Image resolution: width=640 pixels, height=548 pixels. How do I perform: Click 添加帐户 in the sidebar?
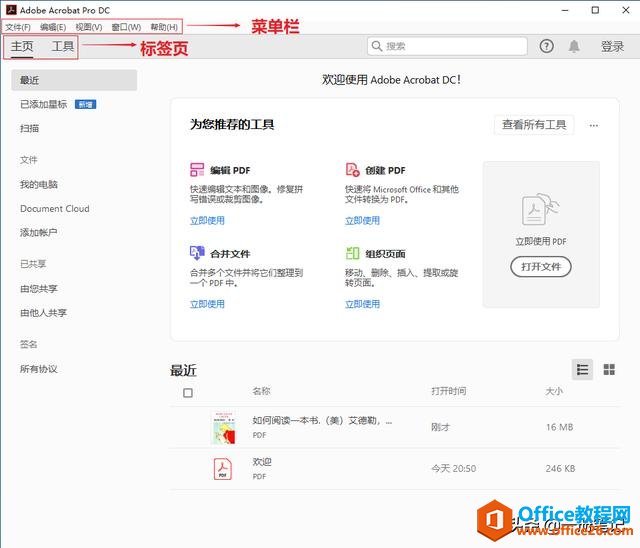point(38,233)
